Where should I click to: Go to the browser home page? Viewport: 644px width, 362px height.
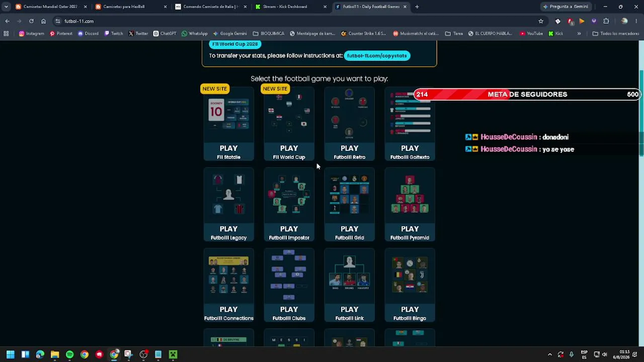point(43,21)
